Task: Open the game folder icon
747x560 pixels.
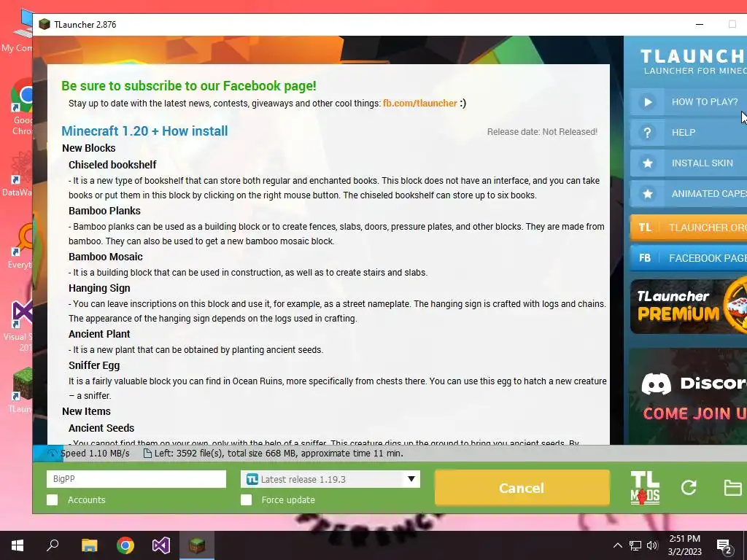Action: (x=732, y=488)
